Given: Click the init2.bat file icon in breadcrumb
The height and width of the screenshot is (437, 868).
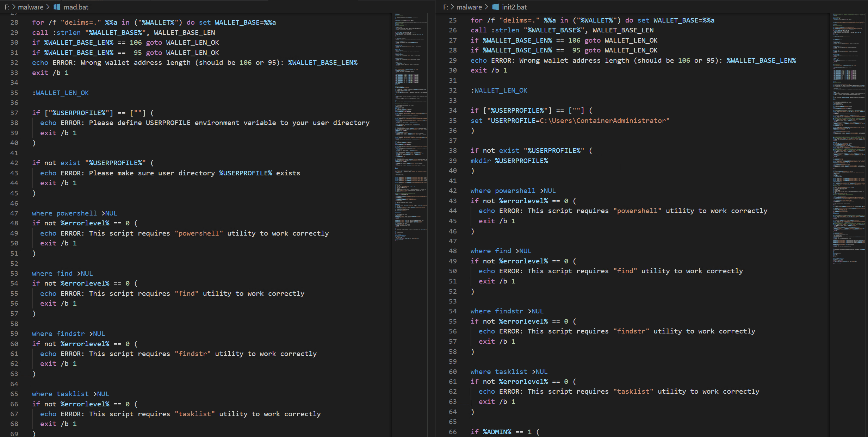Looking at the screenshot, I should pyautogui.click(x=495, y=7).
